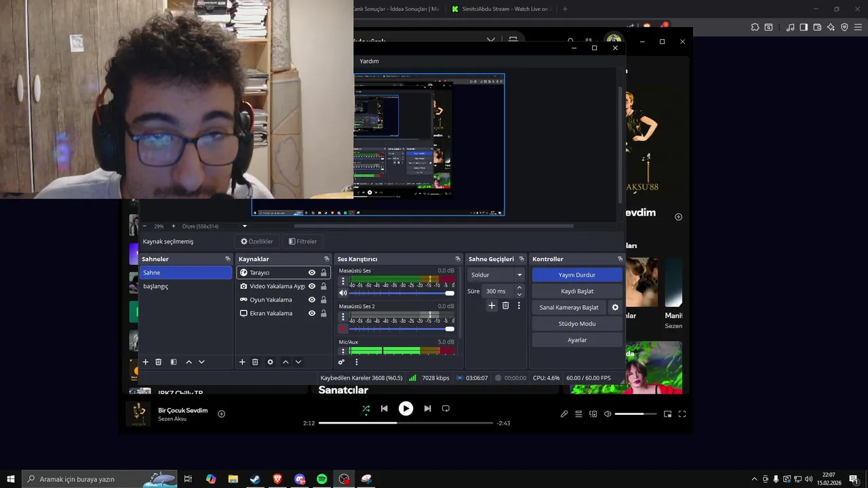The width and height of the screenshot is (868, 488).
Task: Add Bir Çocuk Sevdim to liked songs in Spotify
Action: click(x=221, y=413)
